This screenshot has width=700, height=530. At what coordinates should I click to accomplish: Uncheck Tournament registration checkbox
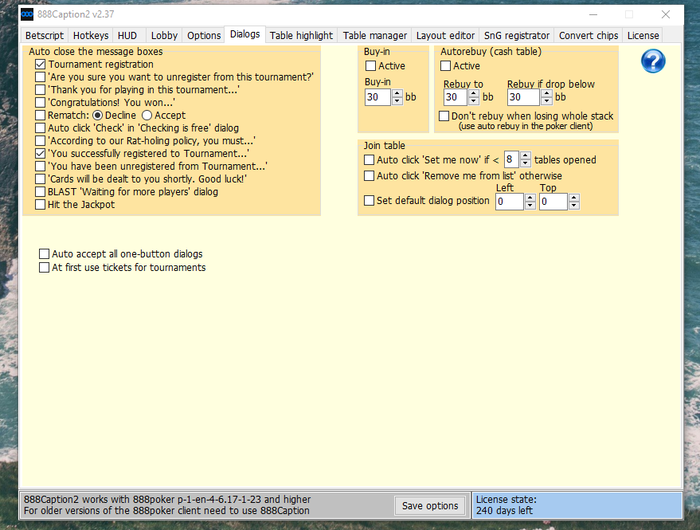[x=40, y=64]
